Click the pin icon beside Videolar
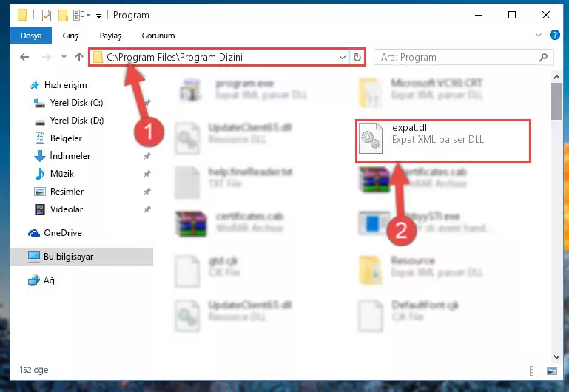 (147, 209)
